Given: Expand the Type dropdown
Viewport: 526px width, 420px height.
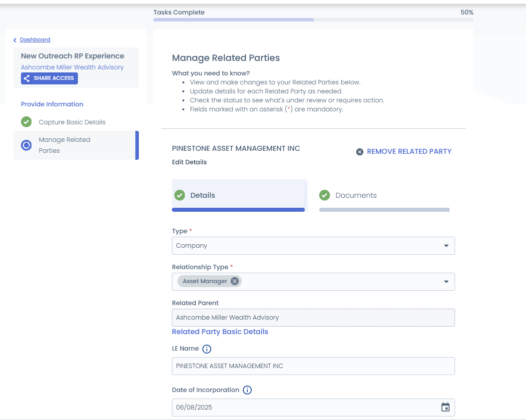Looking at the screenshot, I should tap(446, 246).
